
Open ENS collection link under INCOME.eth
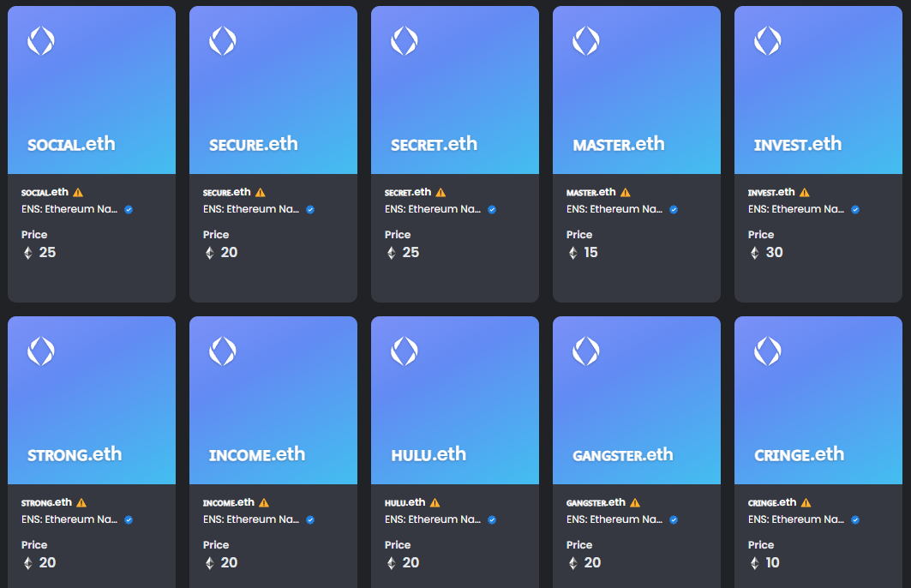point(251,519)
